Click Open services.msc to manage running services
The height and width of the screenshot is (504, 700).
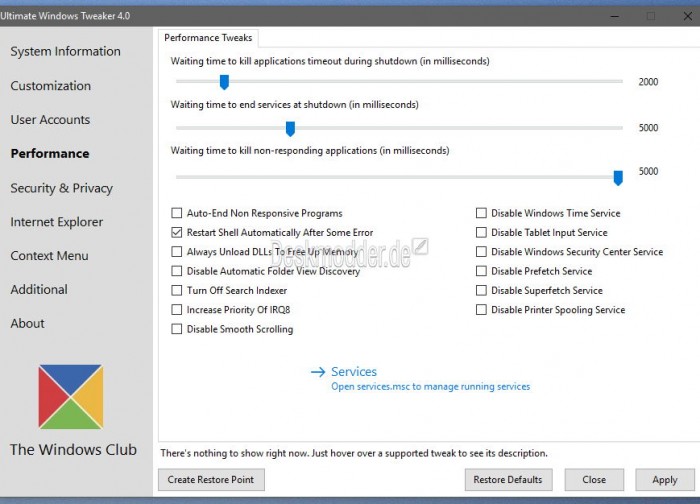431,387
